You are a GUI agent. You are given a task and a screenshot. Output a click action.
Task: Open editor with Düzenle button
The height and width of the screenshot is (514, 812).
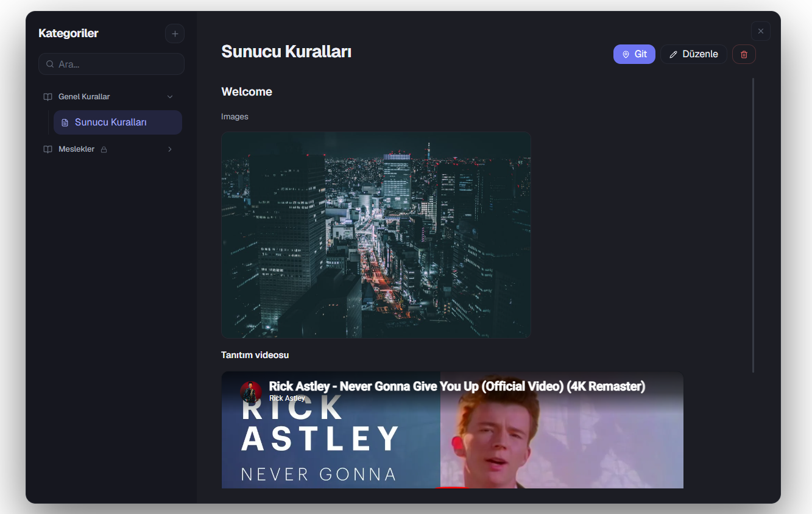(693, 54)
